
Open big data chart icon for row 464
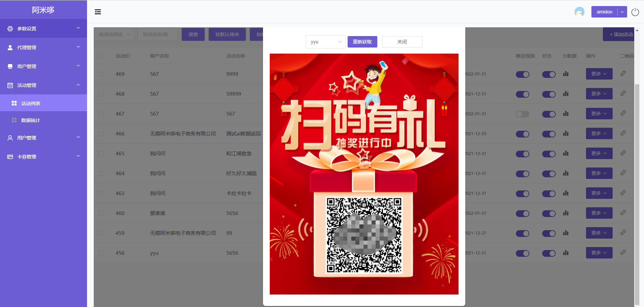[566, 173]
